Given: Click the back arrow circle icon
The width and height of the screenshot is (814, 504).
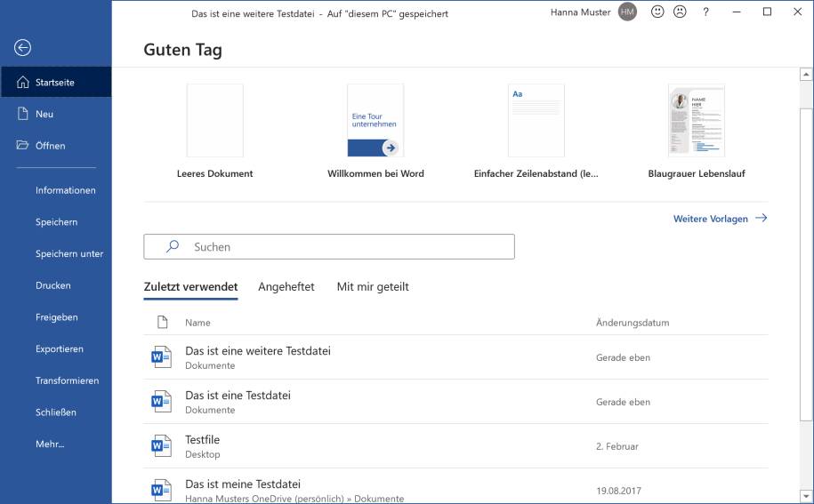Looking at the screenshot, I should click(x=22, y=48).
